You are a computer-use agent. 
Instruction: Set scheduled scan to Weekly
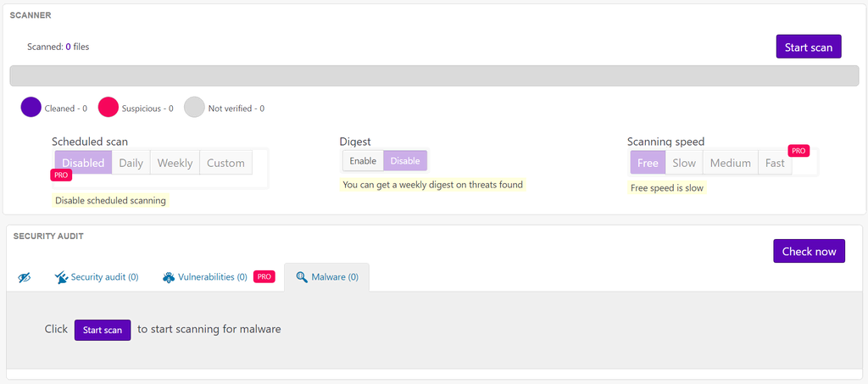coord(175,163)
